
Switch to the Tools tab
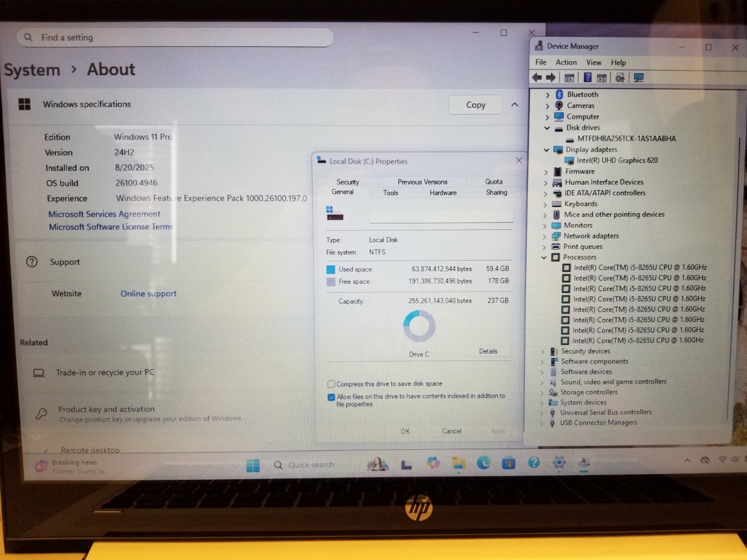click(391, 193)
